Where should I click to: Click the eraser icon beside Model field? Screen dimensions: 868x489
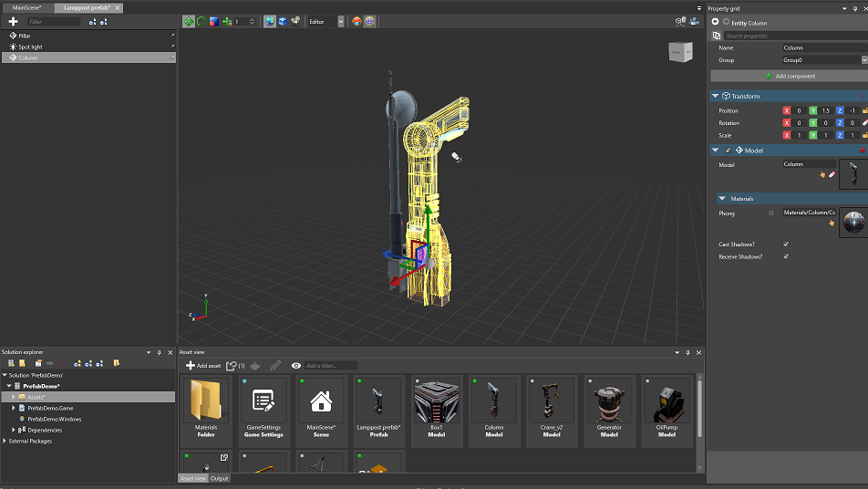831,173
